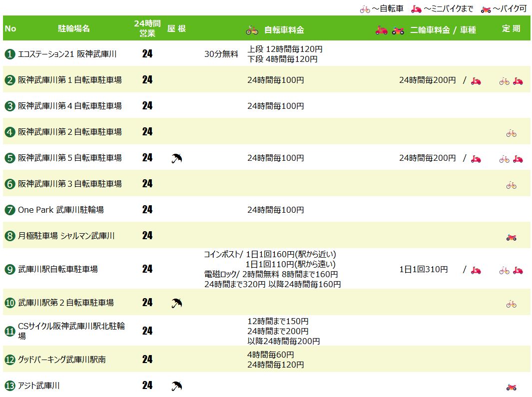Click the 定期 column header

(511, 29)
